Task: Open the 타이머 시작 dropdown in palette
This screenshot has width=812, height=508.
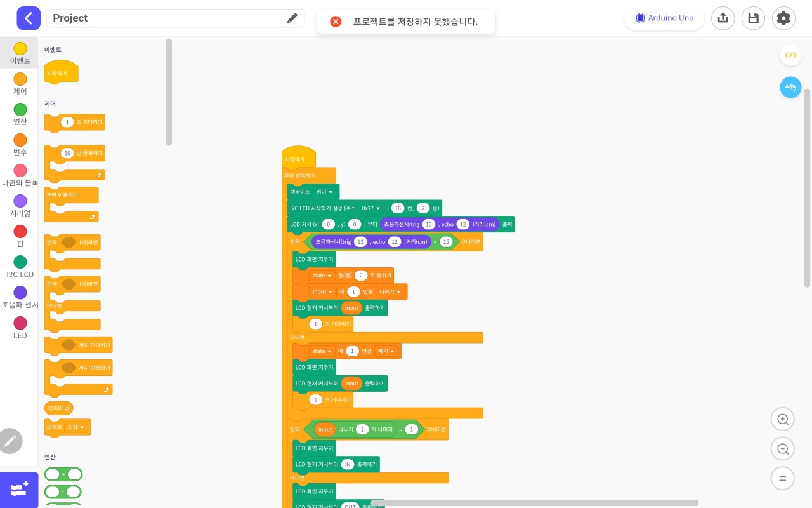Action: [x=76, y=427]
